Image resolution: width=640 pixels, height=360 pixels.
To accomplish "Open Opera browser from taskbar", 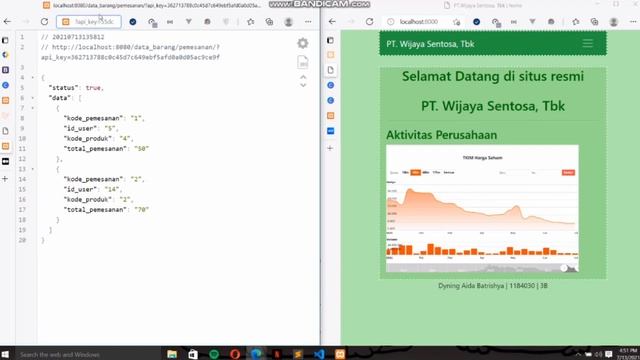I will pyautogui.click(x=235, y=354).
